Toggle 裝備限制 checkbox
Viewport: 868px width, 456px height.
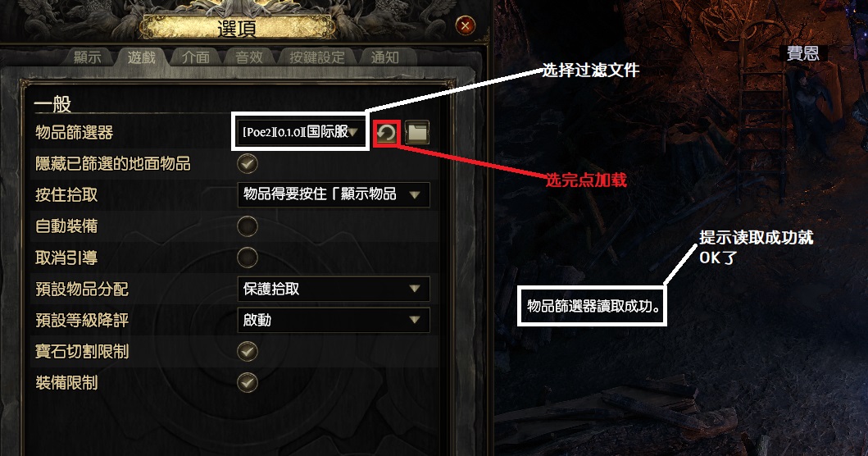click(x=248, y=383)
